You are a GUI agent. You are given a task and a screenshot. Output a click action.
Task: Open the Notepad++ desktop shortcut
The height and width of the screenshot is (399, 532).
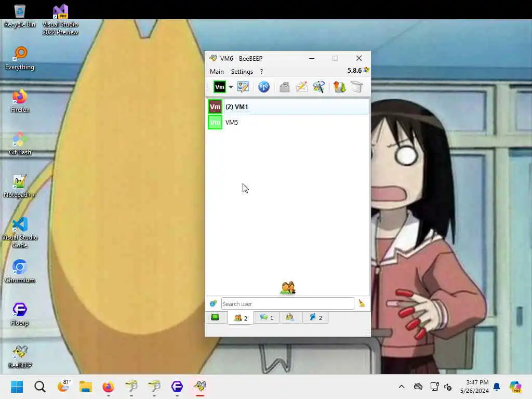point(20,187)
